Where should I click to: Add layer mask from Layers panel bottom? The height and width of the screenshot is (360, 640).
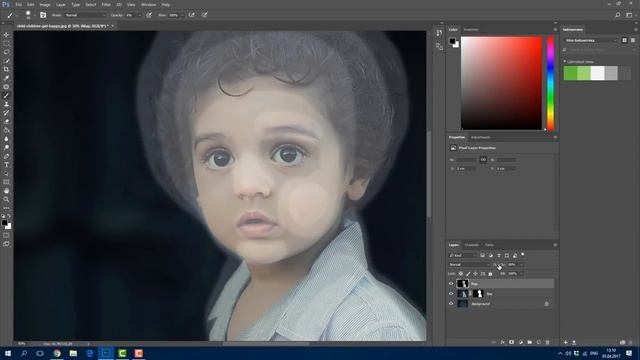click(x=511, y=342)
